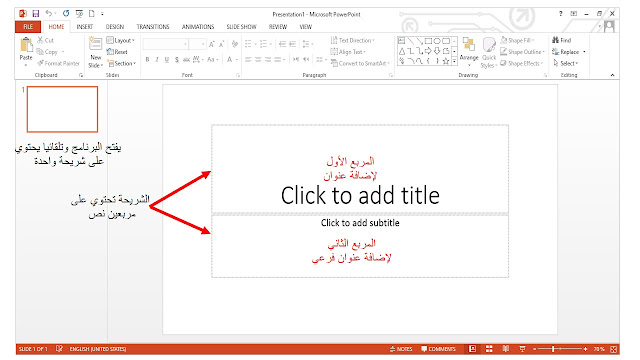This screenshot has width=640, height=360.
Task: Open the Layout dropdown
Action: pos(120,40)
